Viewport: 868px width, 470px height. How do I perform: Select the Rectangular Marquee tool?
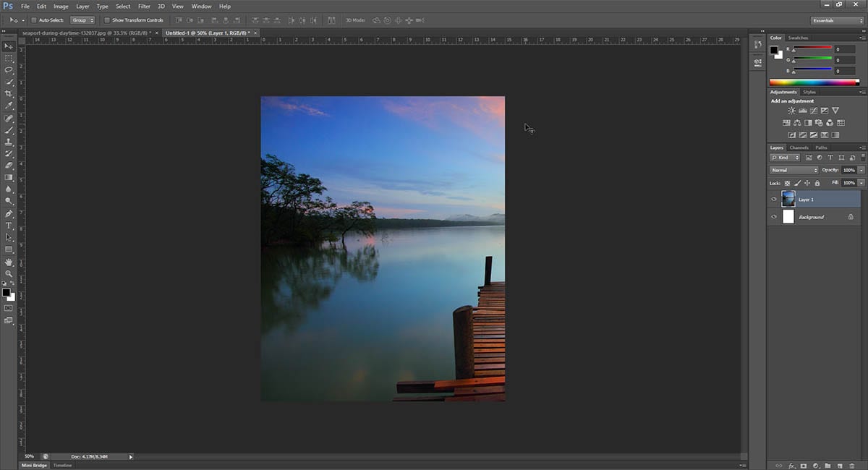tap(9, 58)
